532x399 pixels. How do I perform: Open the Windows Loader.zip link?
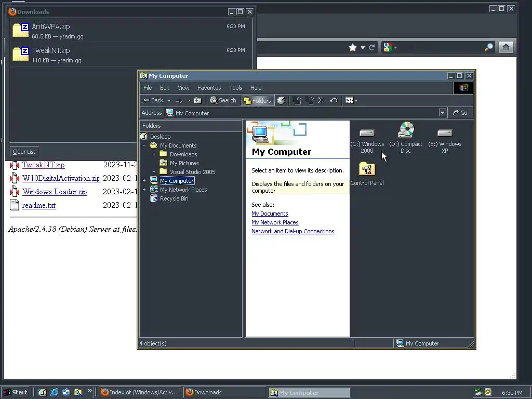55,192
